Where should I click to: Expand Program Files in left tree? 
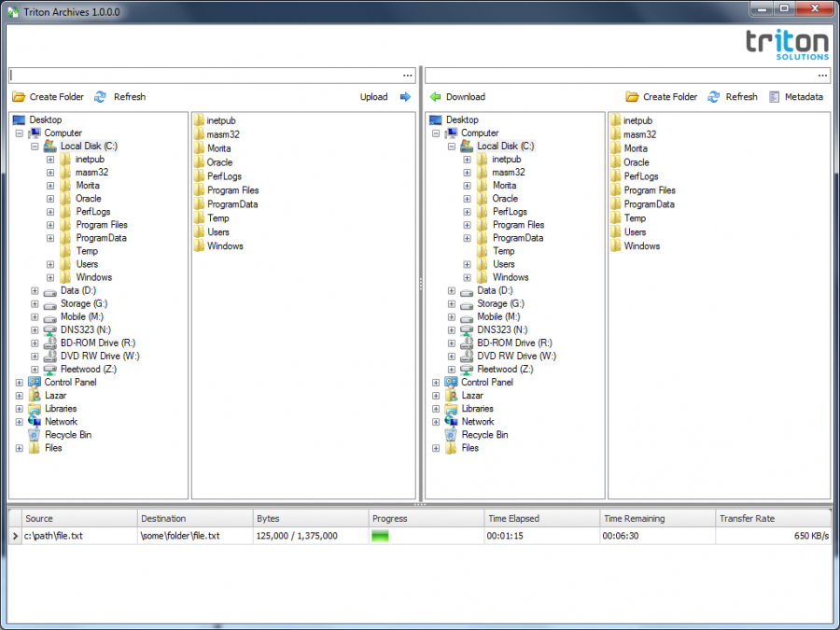(x=50, y=225)
